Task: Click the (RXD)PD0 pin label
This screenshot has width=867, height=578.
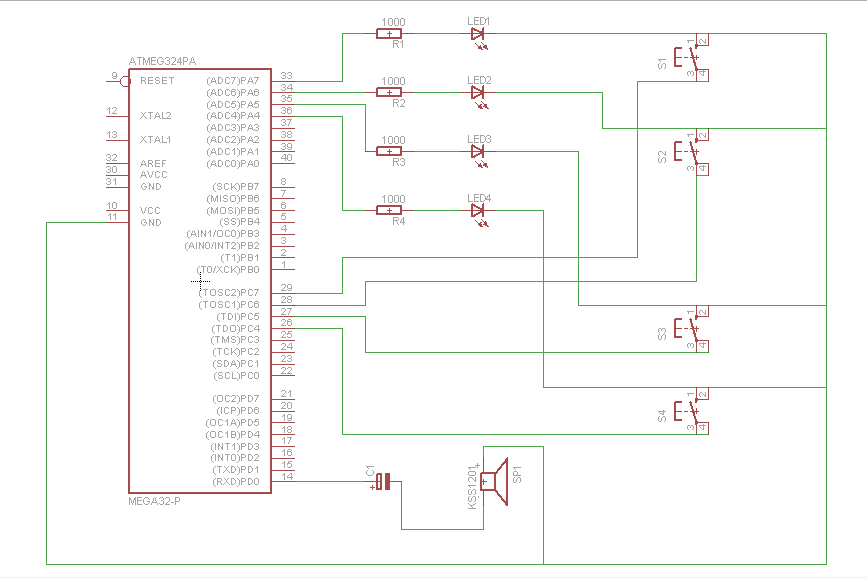Action: pos(236,482)
